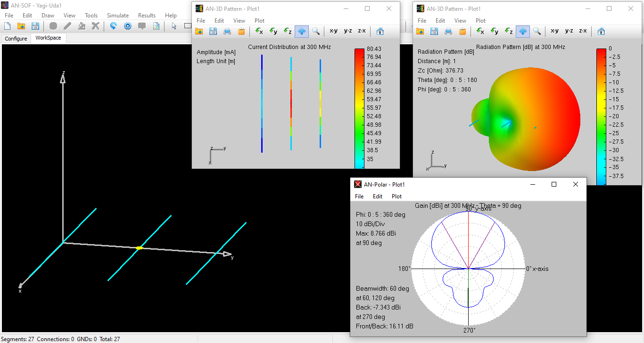Toggle the move/pan tool in Current Distribution window
Viewport: 644px width, 343px height.
pyautogui.click(x=302, y=31)
